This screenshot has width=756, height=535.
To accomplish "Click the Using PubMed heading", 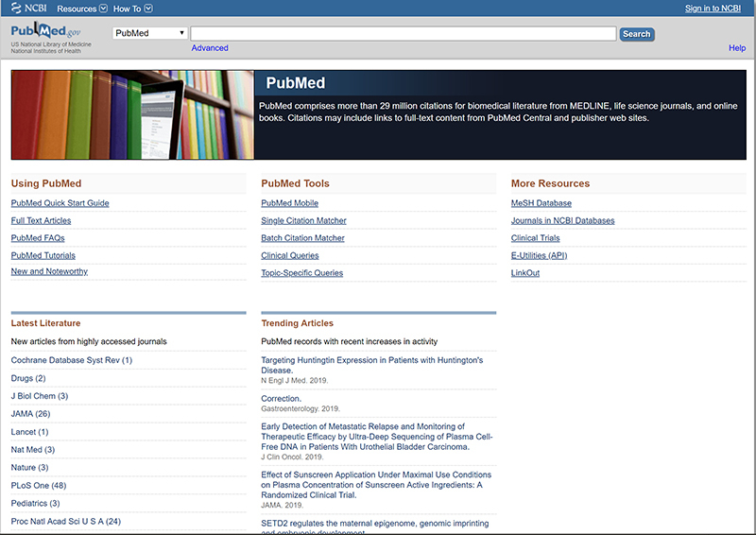I will click(x=46, y=183).
